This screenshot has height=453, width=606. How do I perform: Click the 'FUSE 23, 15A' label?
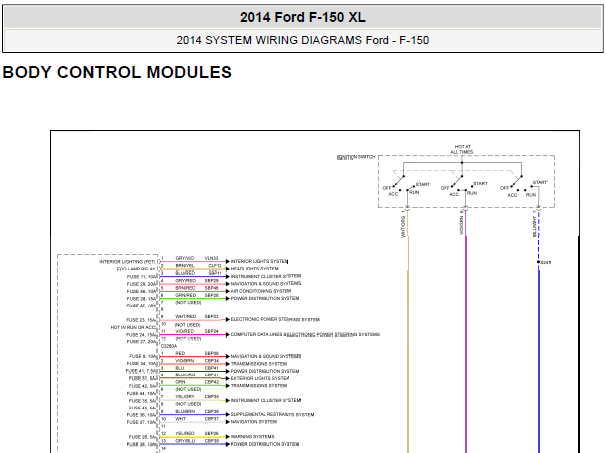click(141, 320)
